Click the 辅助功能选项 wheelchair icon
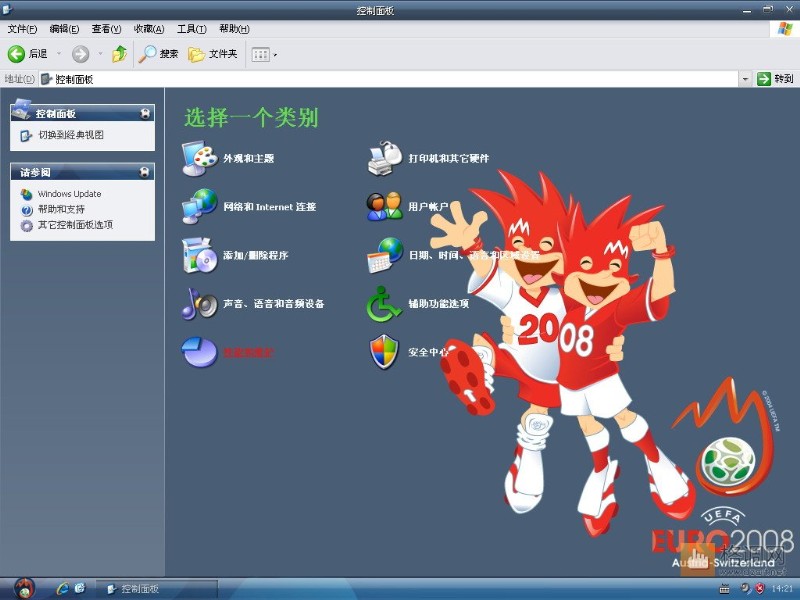Viewport: 800px width, 600px height. 384,303
